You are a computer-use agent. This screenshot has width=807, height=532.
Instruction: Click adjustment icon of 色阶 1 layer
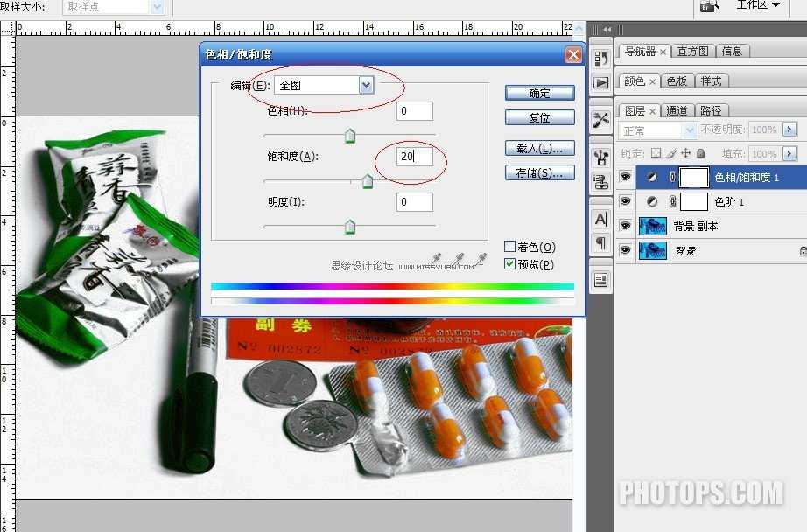pos(652,201)
